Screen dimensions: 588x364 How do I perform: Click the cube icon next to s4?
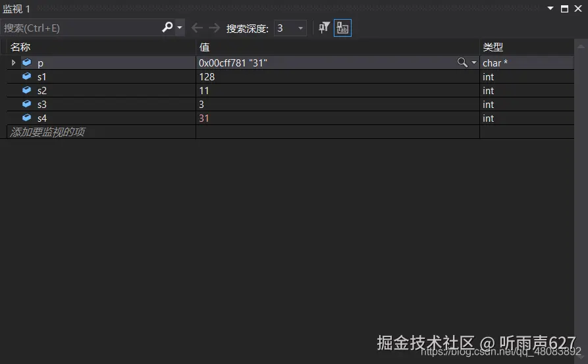(x=26, y=118)
